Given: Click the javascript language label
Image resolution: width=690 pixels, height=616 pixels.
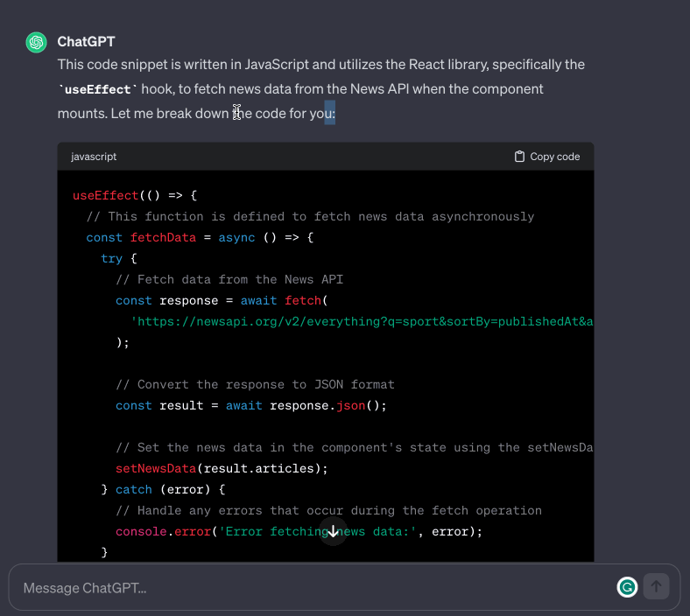Looking at the screenshot, I should [x=94, y=157].
